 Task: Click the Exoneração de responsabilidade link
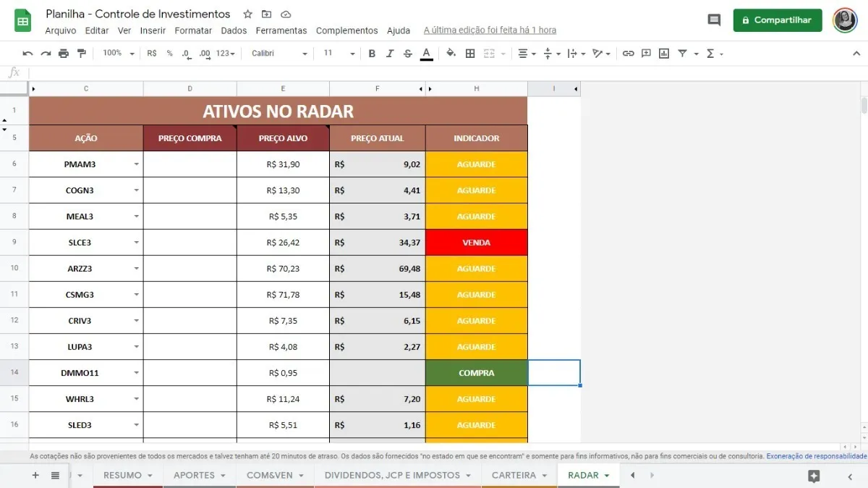[x=816, y=456]
